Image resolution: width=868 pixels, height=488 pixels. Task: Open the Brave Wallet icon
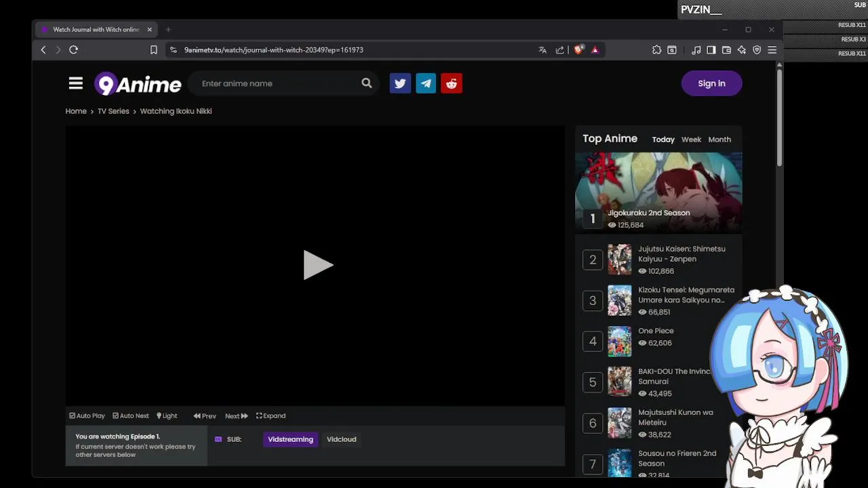point(726,49)
